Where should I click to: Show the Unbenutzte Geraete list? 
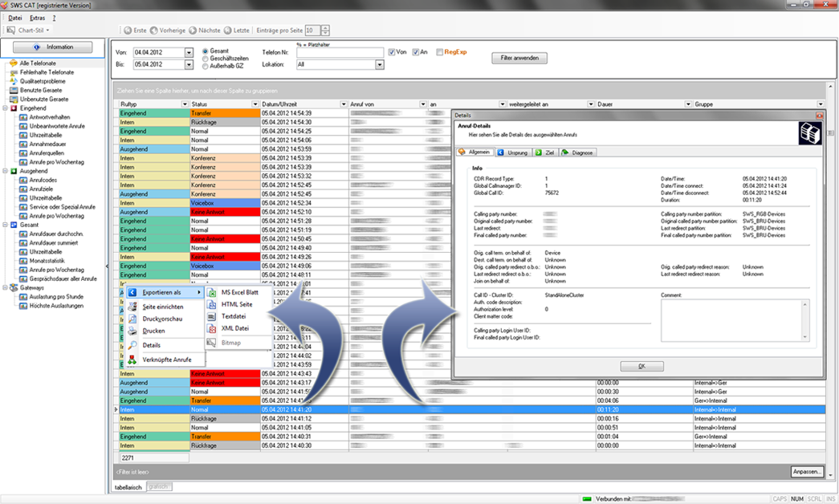pyautogui.click(x=44, y=99)
